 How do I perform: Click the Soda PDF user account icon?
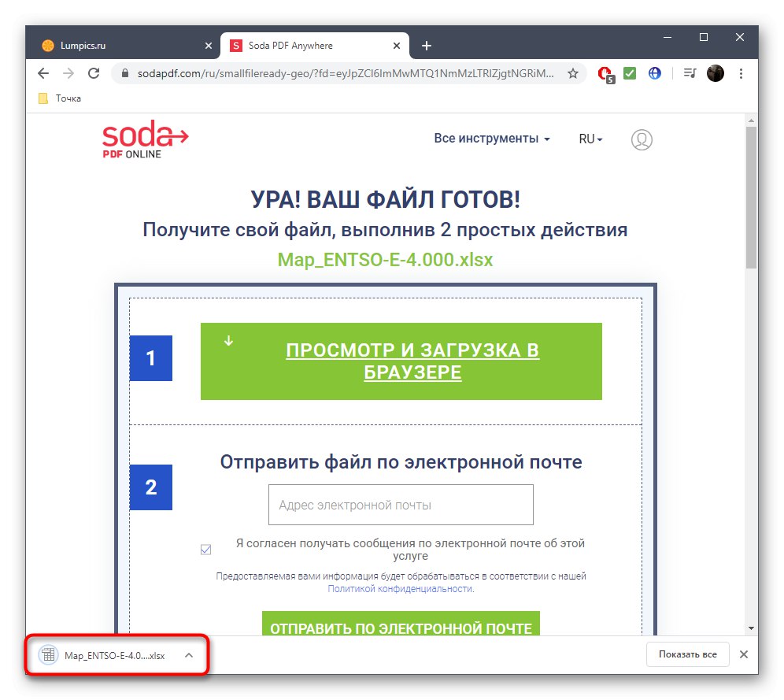click(x=642, y=139)
